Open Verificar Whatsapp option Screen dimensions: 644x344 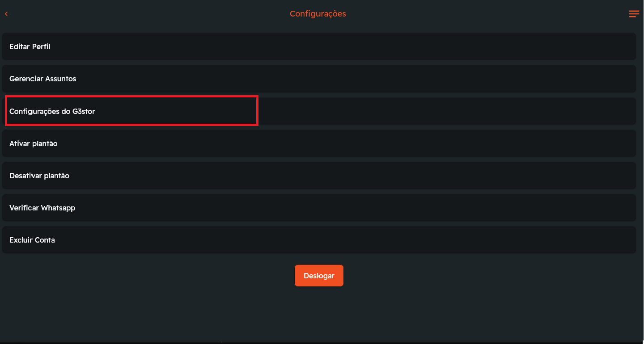[x=318, y=208]
